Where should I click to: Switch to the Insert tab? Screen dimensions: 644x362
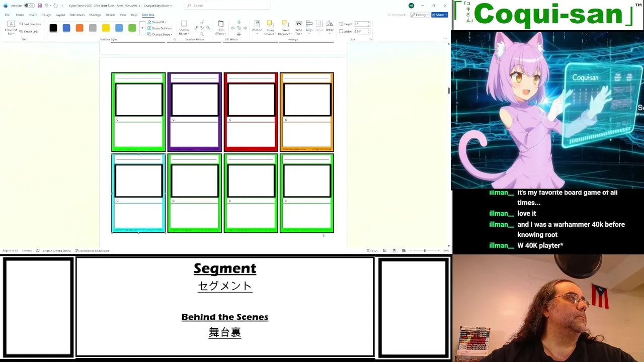click(33, 15)
